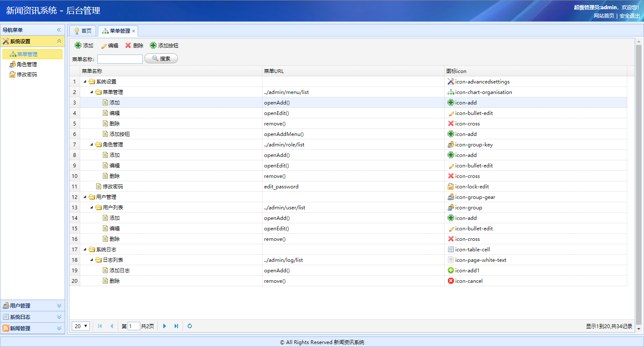644x347 pixels.
Task: Click the 添加按钮 toolbar plus icon
Action: 153,45
